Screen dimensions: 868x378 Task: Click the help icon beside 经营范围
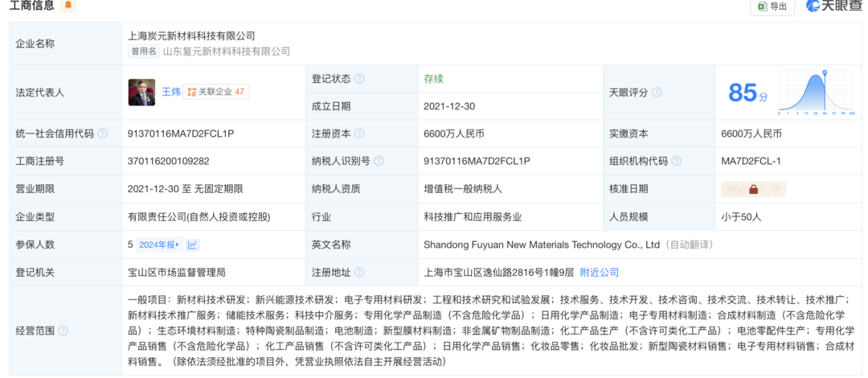(63, 331)
